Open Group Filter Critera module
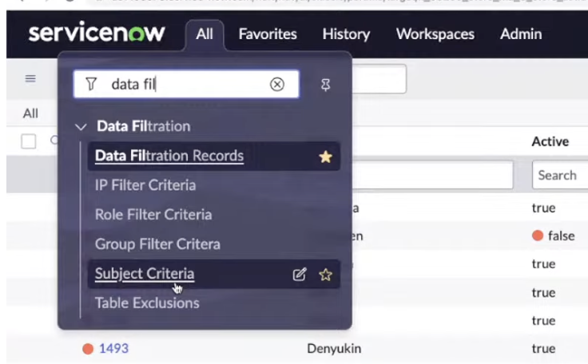Image resolution: width=588 pixels, height=364 pixels. tap(157, 244)
